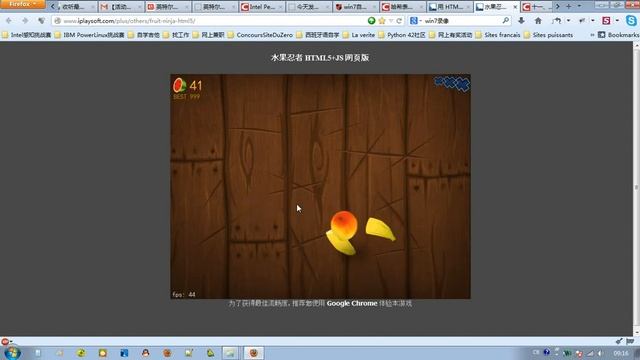Open the orange Firefox menu button

(x=22, y=4)
